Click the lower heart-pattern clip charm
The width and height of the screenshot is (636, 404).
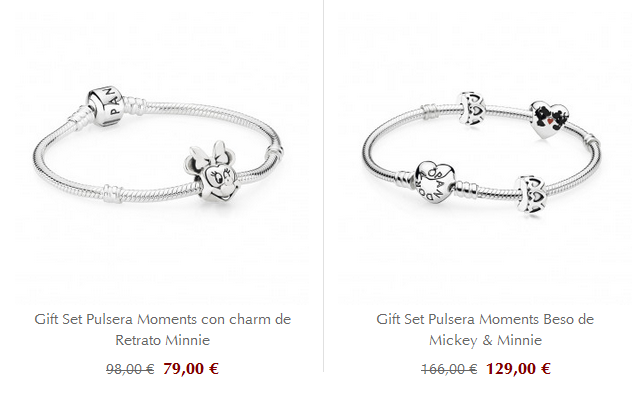[531, 195]
